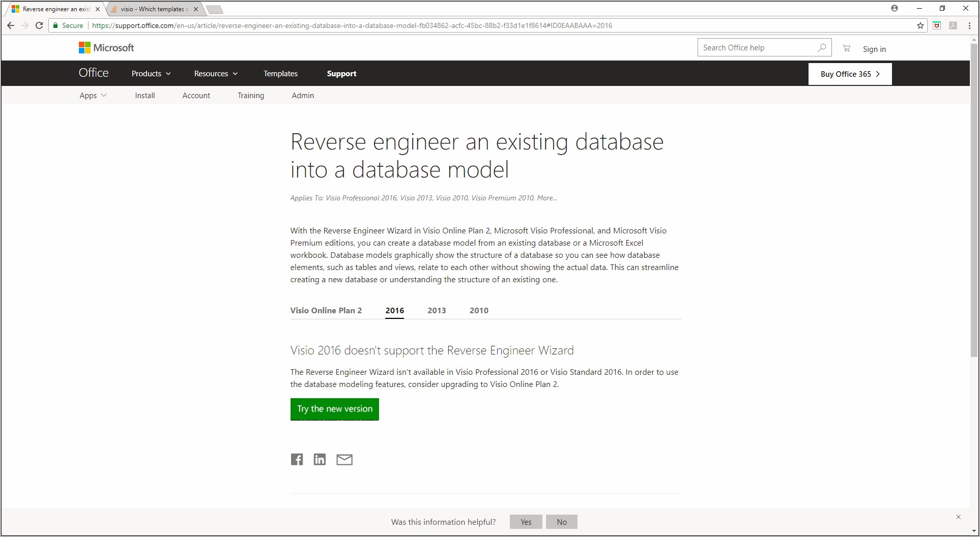Close the 'visio - Which templates' tab
Screen dimensions: 980x537
(196, 9)
